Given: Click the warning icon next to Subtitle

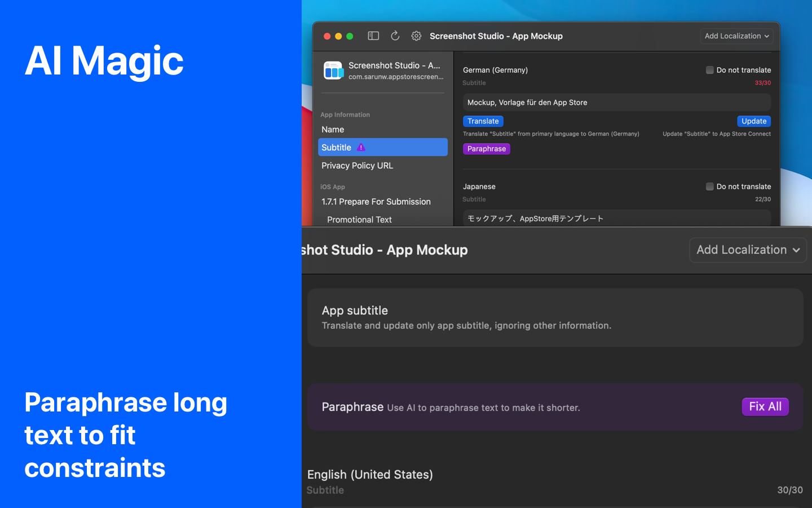Looking at the screenshot, I should (x=361, y=147).
